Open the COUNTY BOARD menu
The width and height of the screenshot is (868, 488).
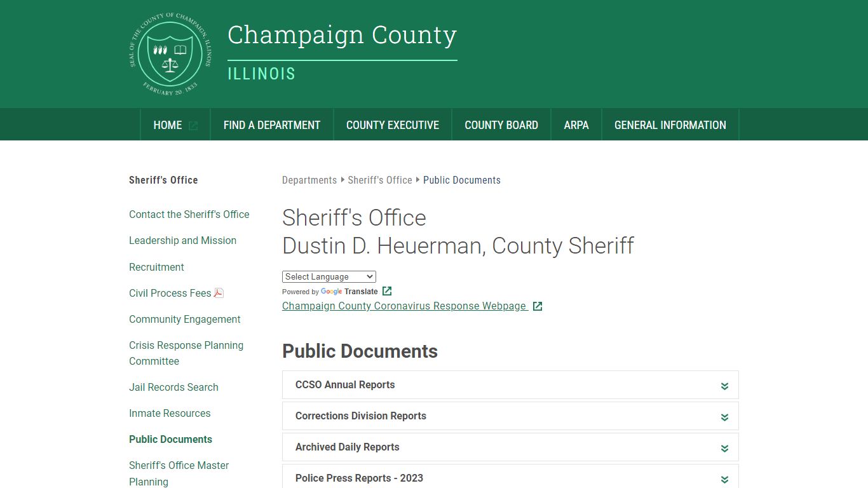point(501,125)
